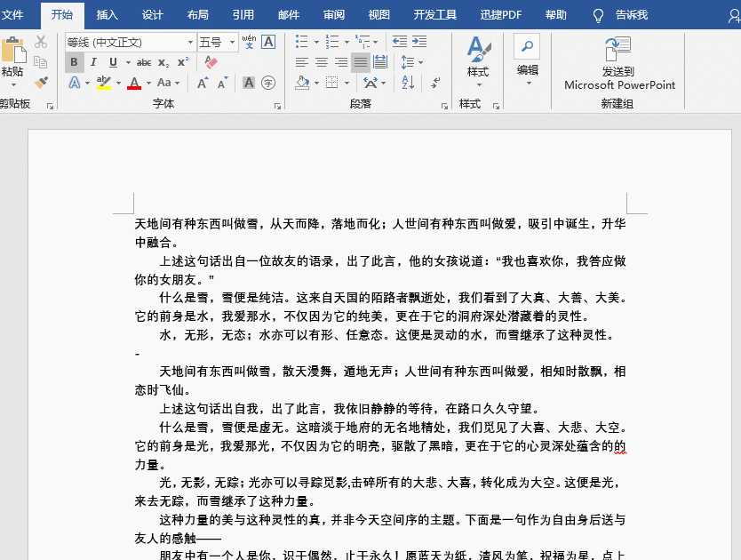This screenshot has width=741, height=560.
Task: Open the sort icon in paragraph group
Action: point(407,84)
